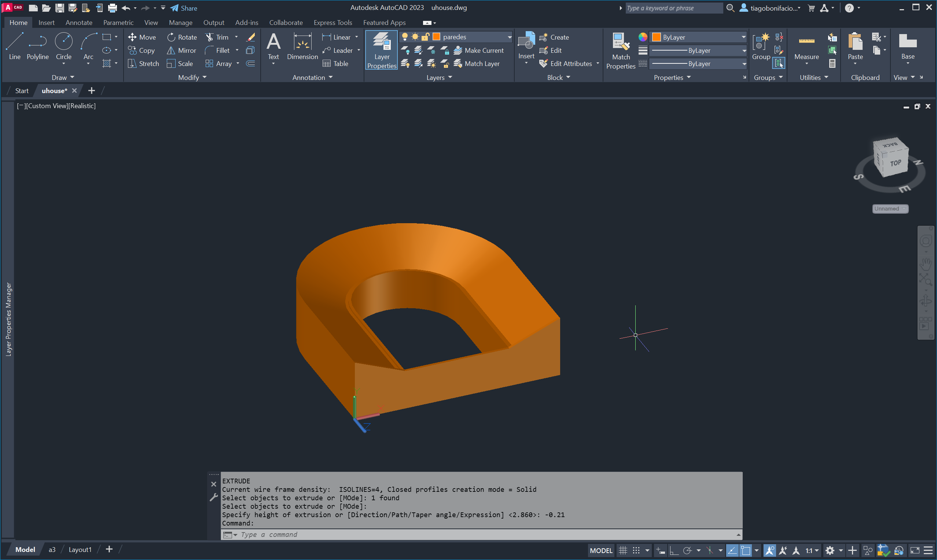Click the Stretch modify tool
The width and height of the screenshot is (937, 560).
(x=143, y=63)
